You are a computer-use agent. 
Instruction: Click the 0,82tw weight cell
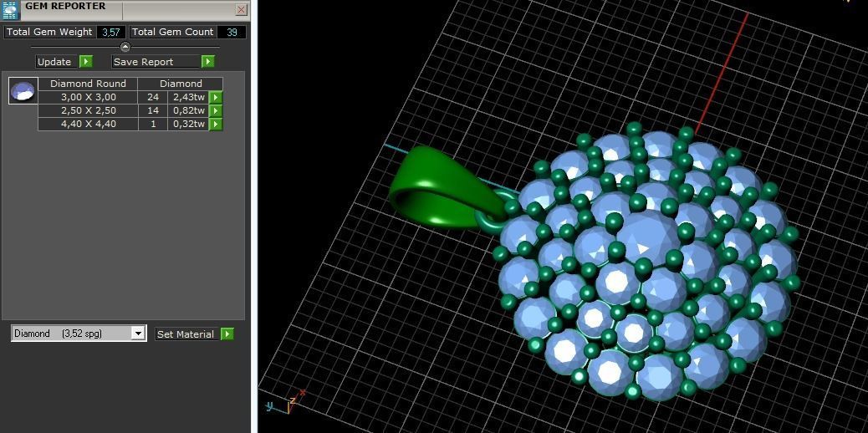(x=189, y=110)
